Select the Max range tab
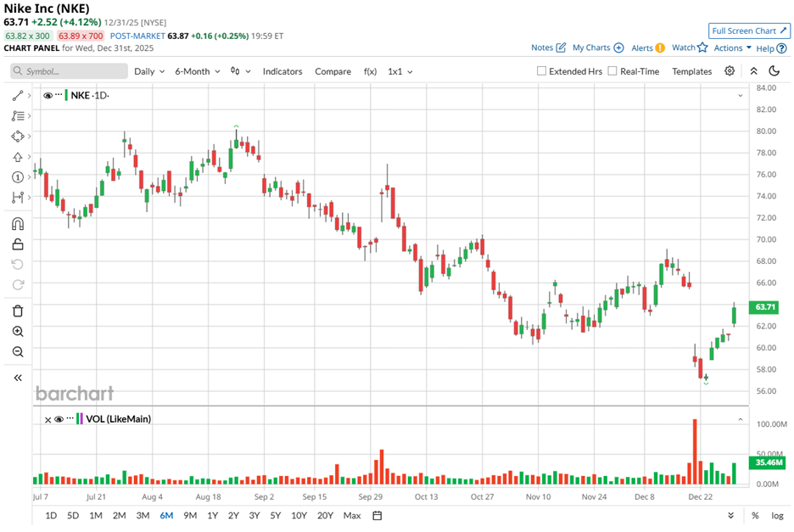Image resolution: width=794 pixels, height=532 pixels. click(352, 515)
